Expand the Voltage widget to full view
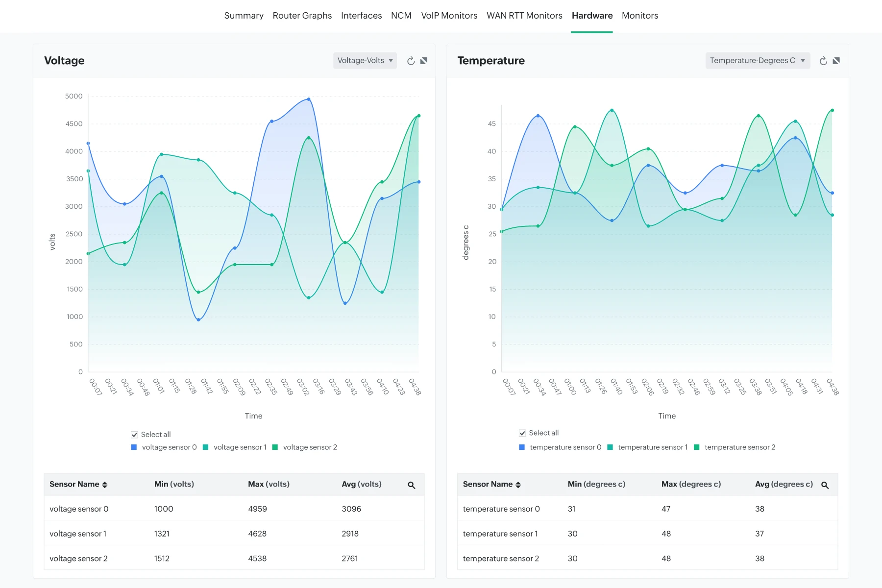 point(424,61)
